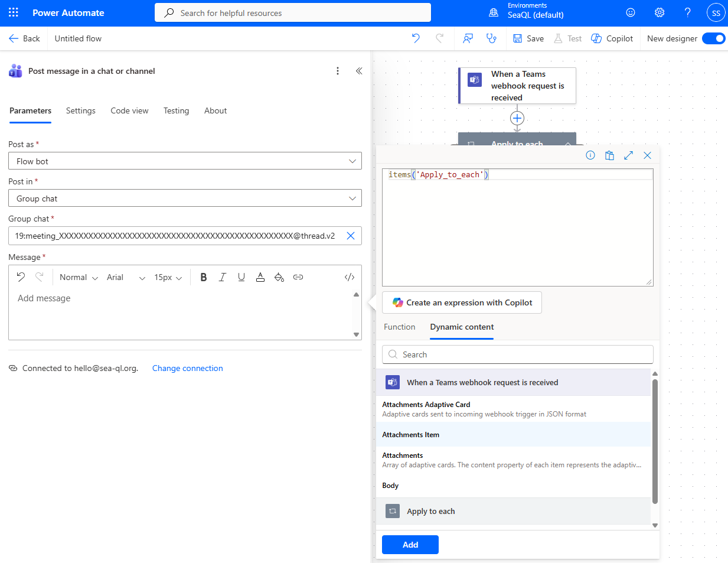Toggle the New designer switch

(713, 38)
